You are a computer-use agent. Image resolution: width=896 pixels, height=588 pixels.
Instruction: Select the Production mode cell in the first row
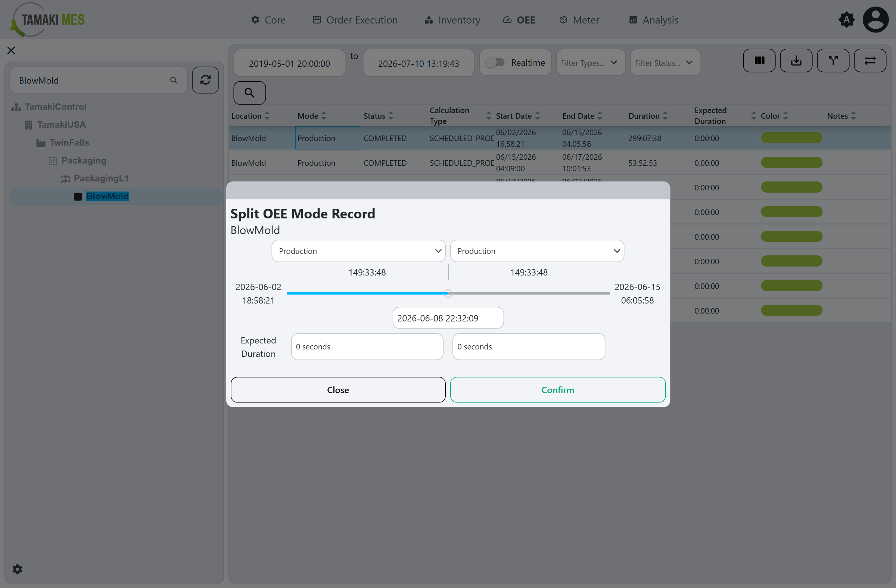point(328,138)
